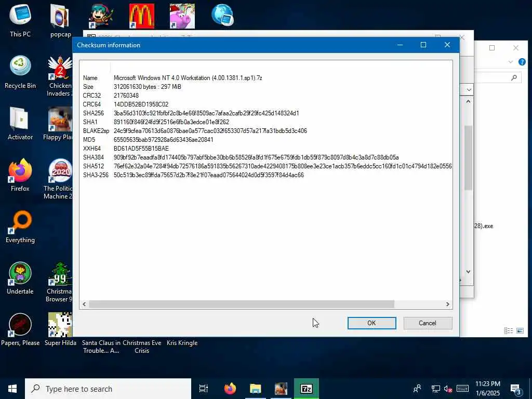The height and width of the screenshot is (399, 532).
Task: Select CRC64 value 14DDB52BD1958C02
Action: pos(141,104)
